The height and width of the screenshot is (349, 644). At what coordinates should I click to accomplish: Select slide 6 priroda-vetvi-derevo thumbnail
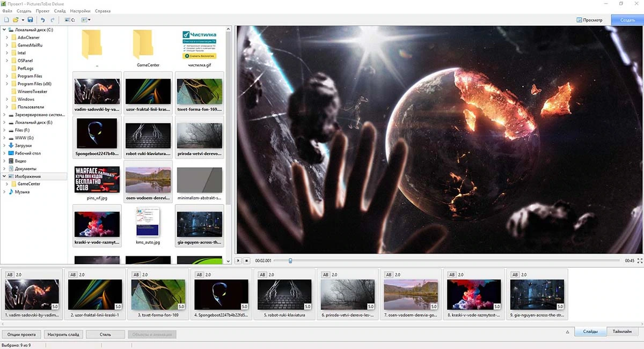pos(347,295)
